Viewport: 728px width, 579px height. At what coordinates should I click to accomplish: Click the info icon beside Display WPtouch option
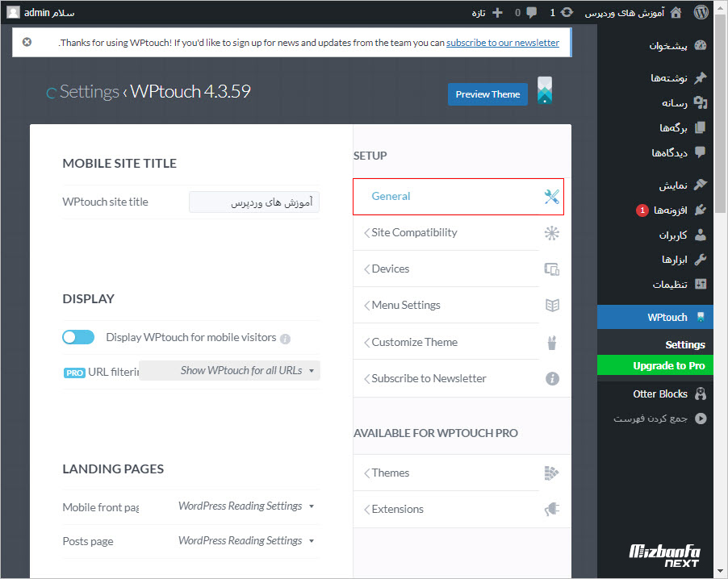[286, 339]
